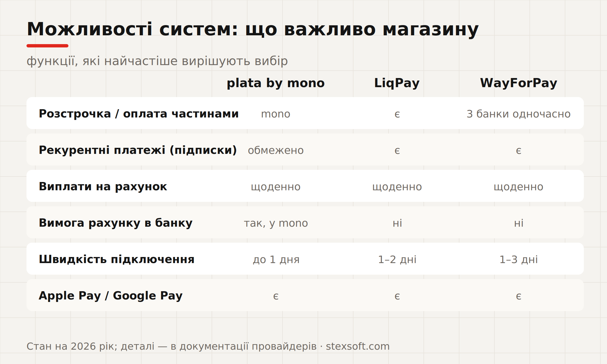Image resolution: width=607 pixels, height=364 pixels.
Task: Click LiqPay "є" in Apple Pay row
Action: pos(397,296)
